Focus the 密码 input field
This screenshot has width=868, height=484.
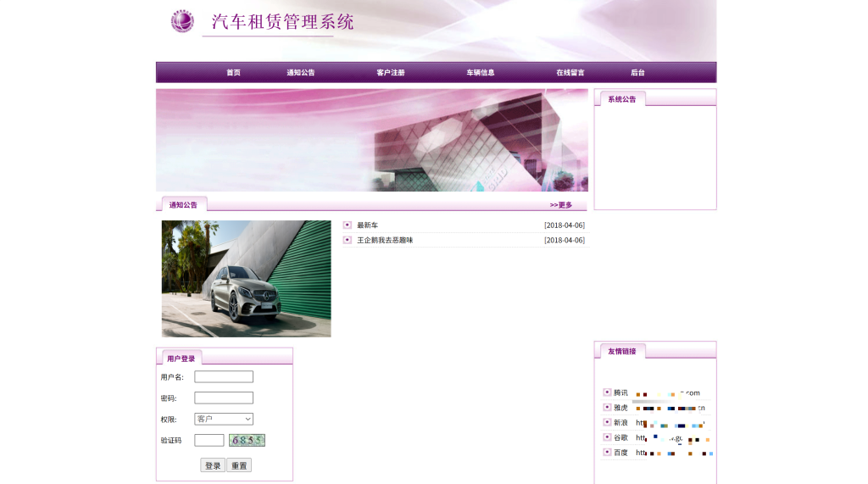coord(224,398)
